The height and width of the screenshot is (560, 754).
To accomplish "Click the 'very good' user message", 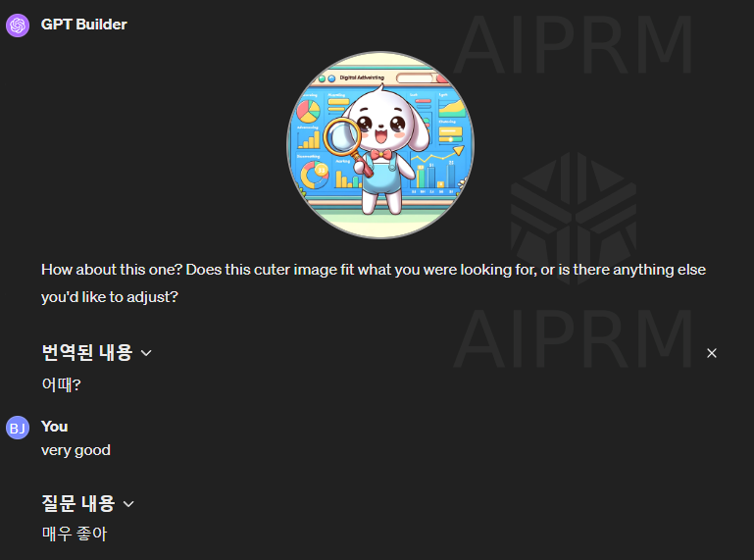I will pos(75,450).
